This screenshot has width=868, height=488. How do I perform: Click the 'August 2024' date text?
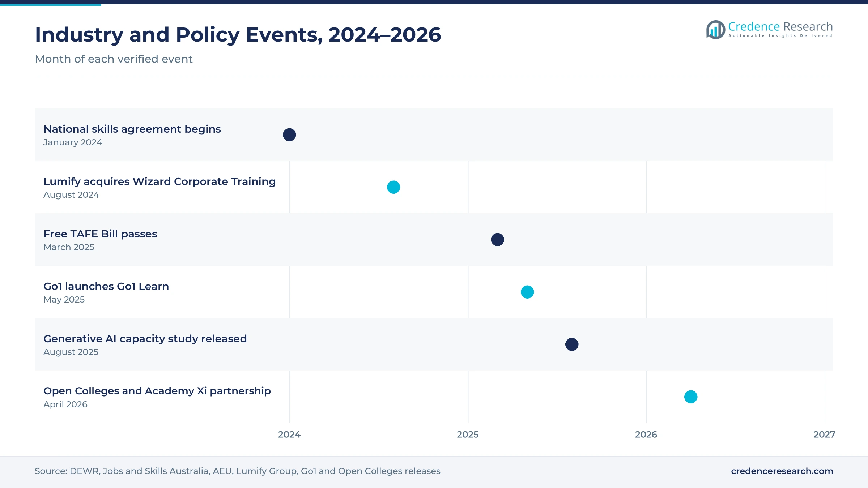[71, 195]
